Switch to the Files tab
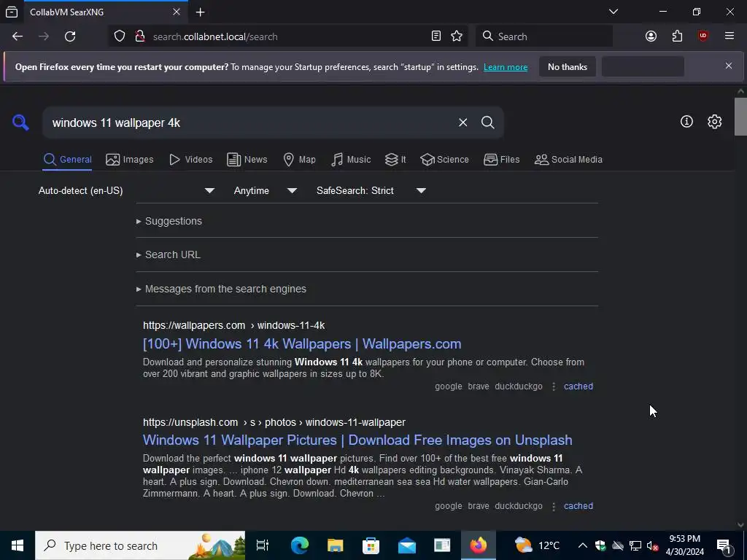747x560 pixels. point(501,160)
